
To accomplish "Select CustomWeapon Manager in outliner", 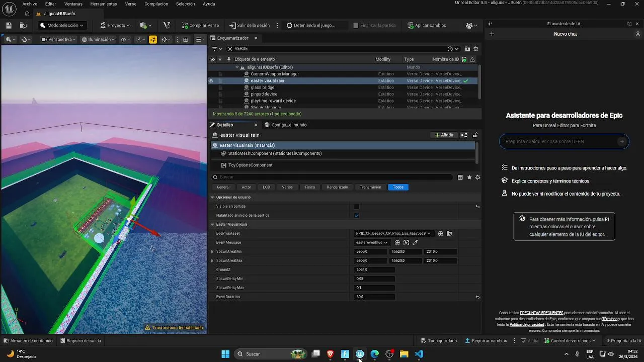I will point(275,74).
